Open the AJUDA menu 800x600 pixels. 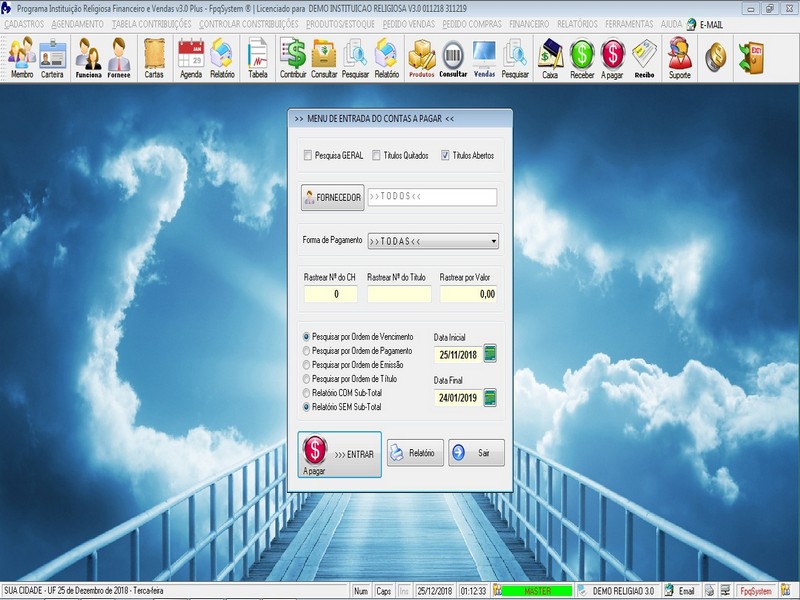pyautogui.click(x=671, y=24)
